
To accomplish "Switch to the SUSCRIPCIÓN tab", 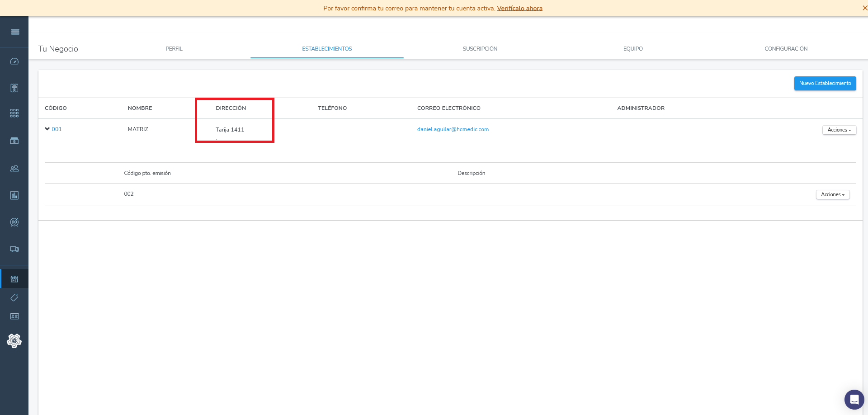I will [x=480, y=49].
